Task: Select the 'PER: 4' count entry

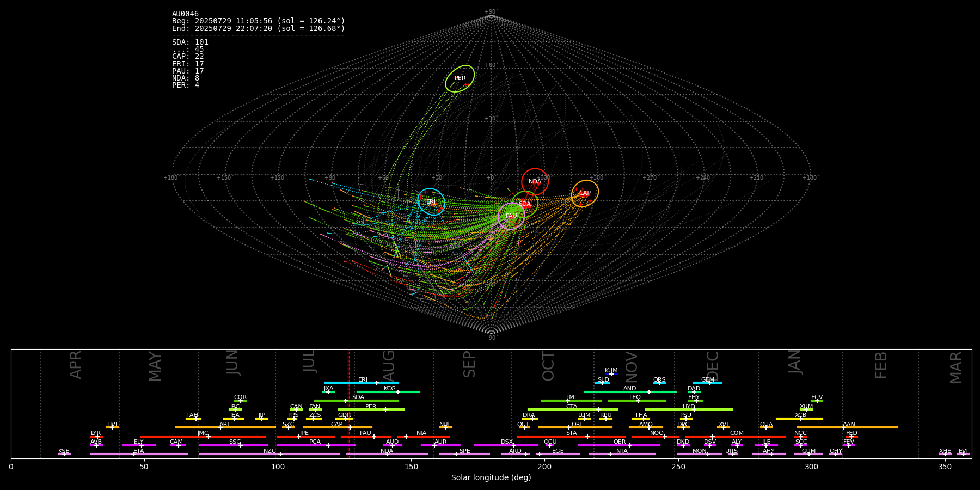Action: (x=186, y=85)
